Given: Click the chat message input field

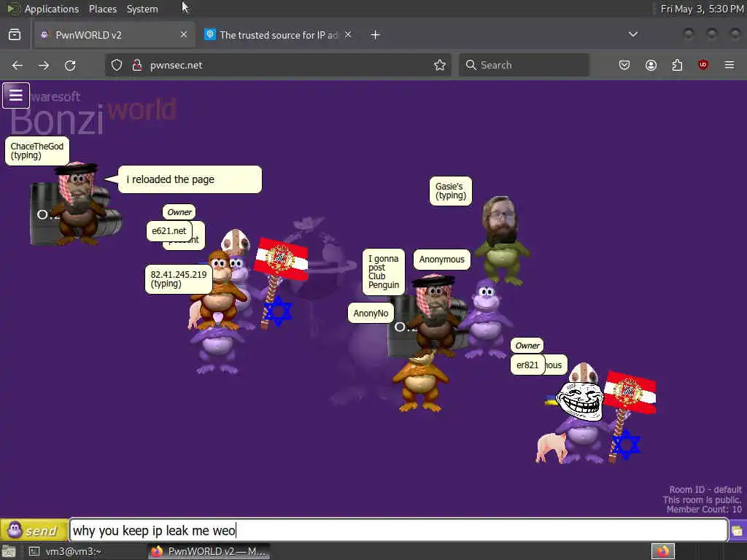Looking at the screenshot, I should pyautogui.click(x=398, y=530).
